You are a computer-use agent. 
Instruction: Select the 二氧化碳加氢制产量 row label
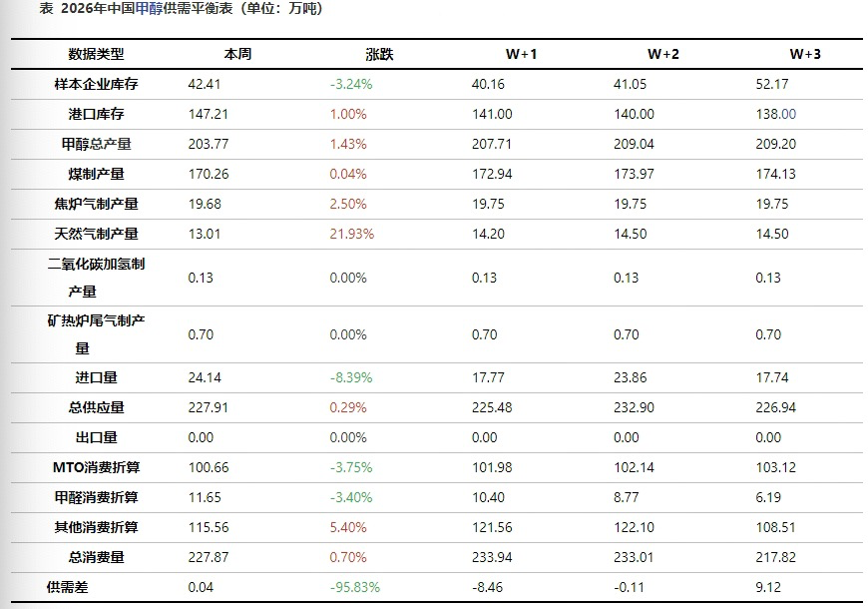point(97,278)
